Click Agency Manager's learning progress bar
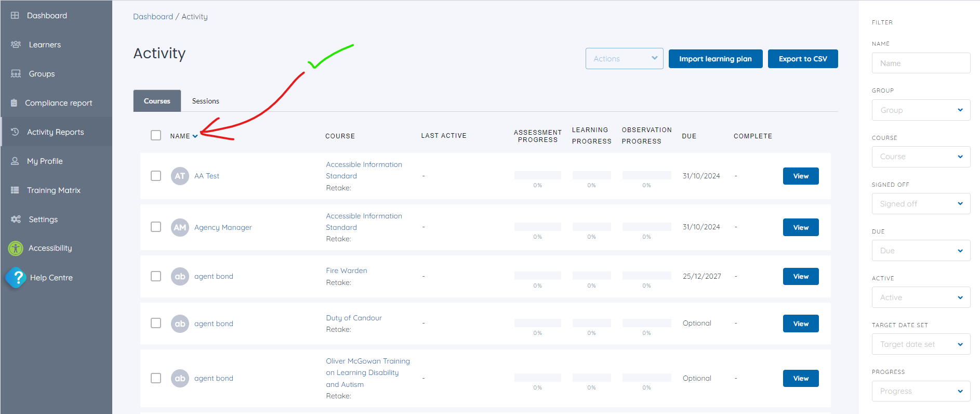This screenshot has width=980, height=414. [x=592, y=227]
